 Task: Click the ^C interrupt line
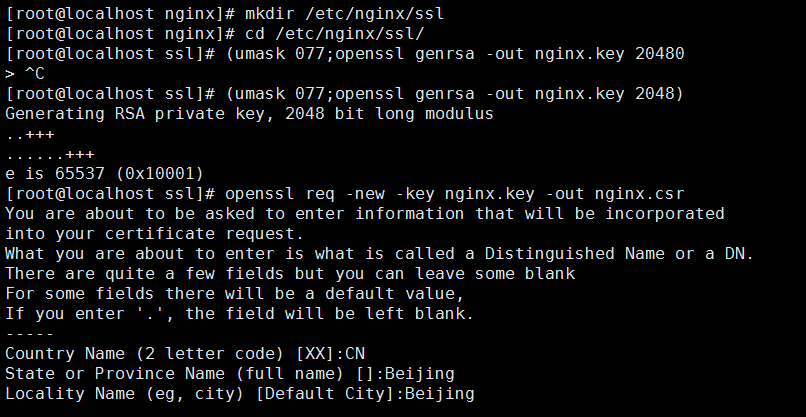point(25,74)
